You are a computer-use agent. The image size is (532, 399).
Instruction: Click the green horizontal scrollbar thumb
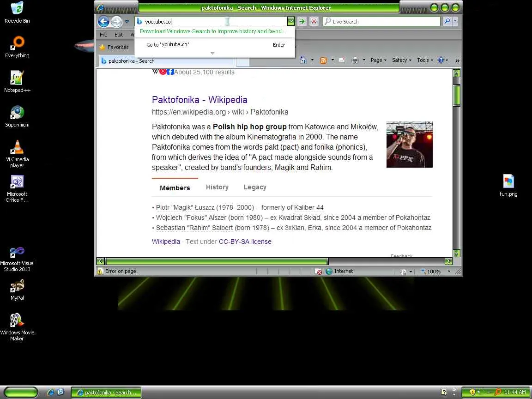pyautogui.click(x=217, y=261)
